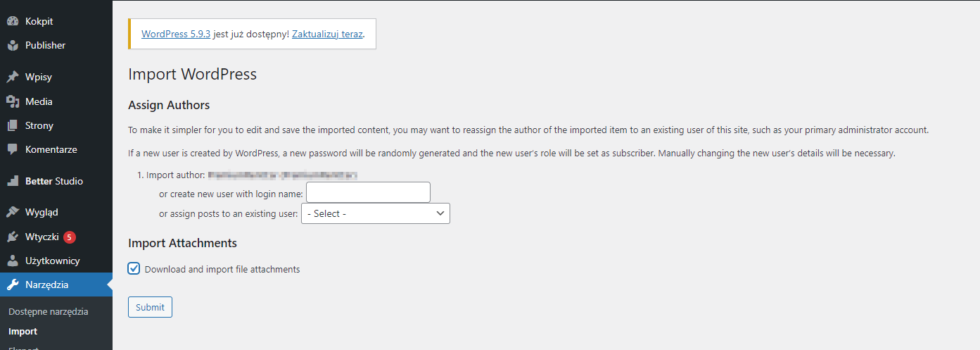The image size is (980, 350).
Task: Click the Komentarze speech bubble icon
Action: coord(13,149)
